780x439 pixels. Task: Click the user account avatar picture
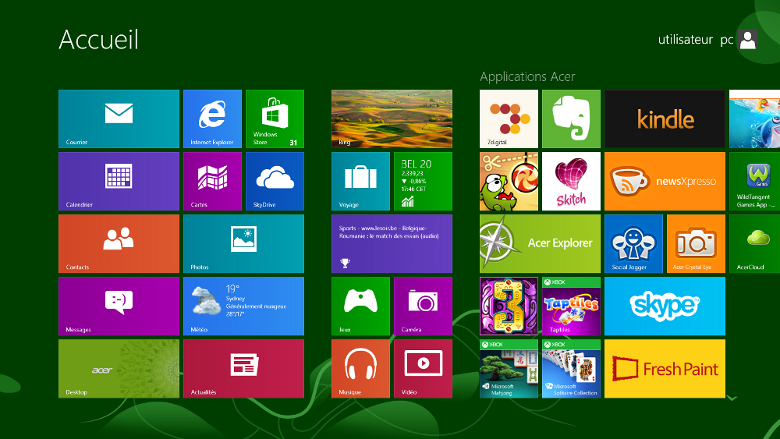click(x=748, y=39)
